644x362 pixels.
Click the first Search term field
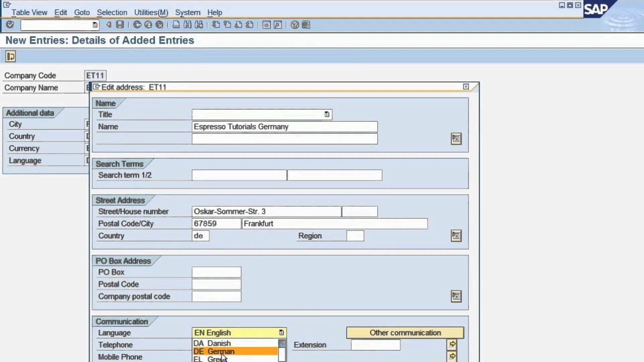[x=239, y=175]
